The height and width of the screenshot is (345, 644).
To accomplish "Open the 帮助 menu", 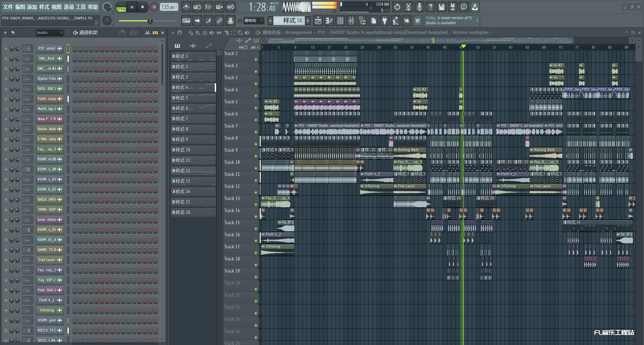I will (93, 7).
